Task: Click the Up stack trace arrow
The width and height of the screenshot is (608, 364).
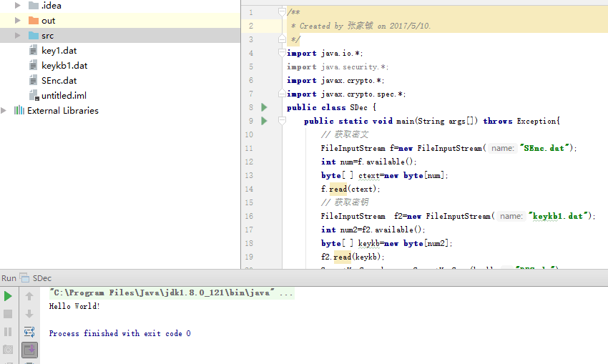Action: click(x=29, y=296)
